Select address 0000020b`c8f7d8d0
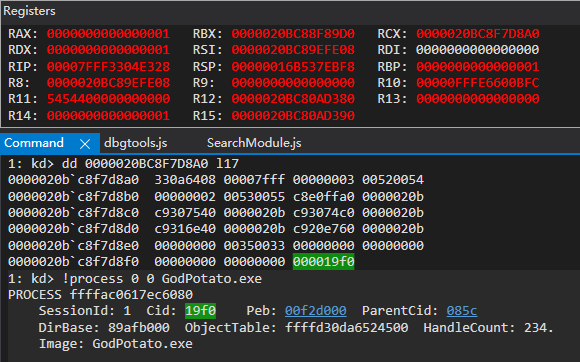 74,229
